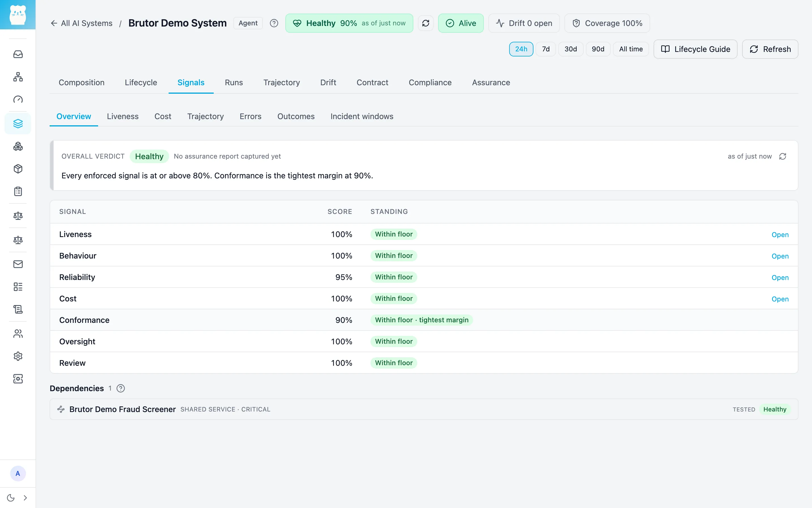The width and height of the screenshot is (812, 508).
Task: Open the clipboard checklist sidebar icon
Action: pos(18,192)
